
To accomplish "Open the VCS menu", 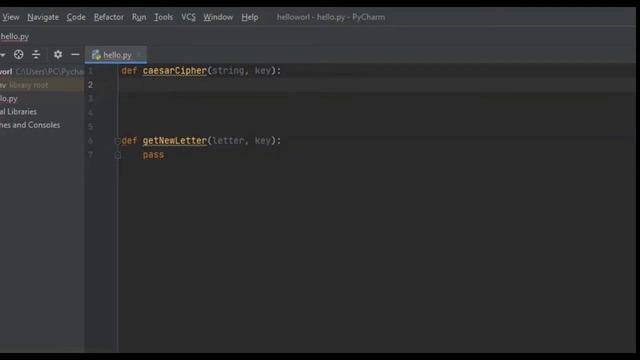I will (188, 17).
